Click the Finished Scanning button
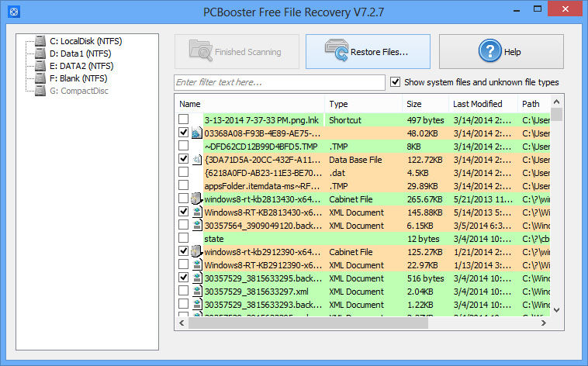588x366 pixels. (x=237, y=52)
